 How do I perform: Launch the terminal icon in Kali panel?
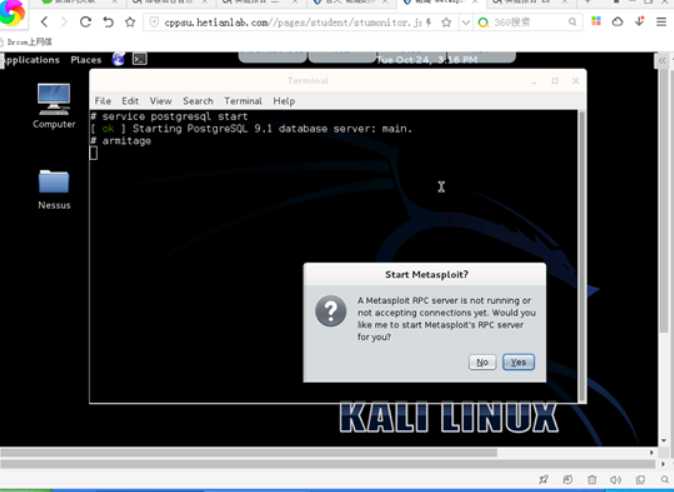tap(140, 59)
